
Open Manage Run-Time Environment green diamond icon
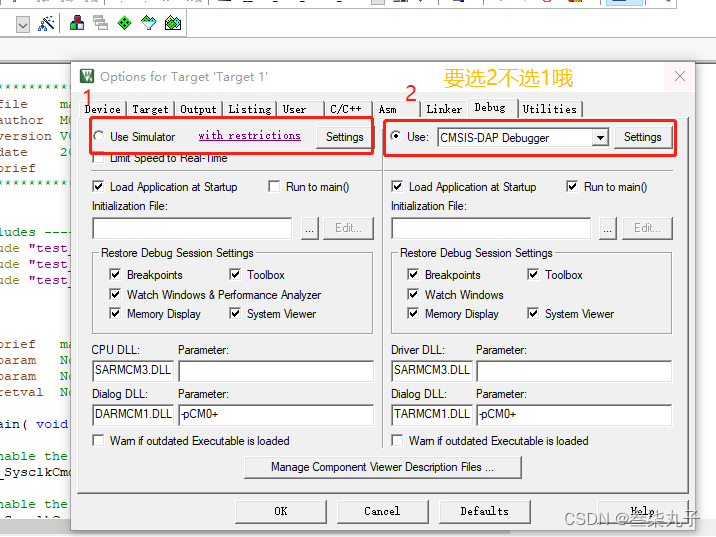124,23
